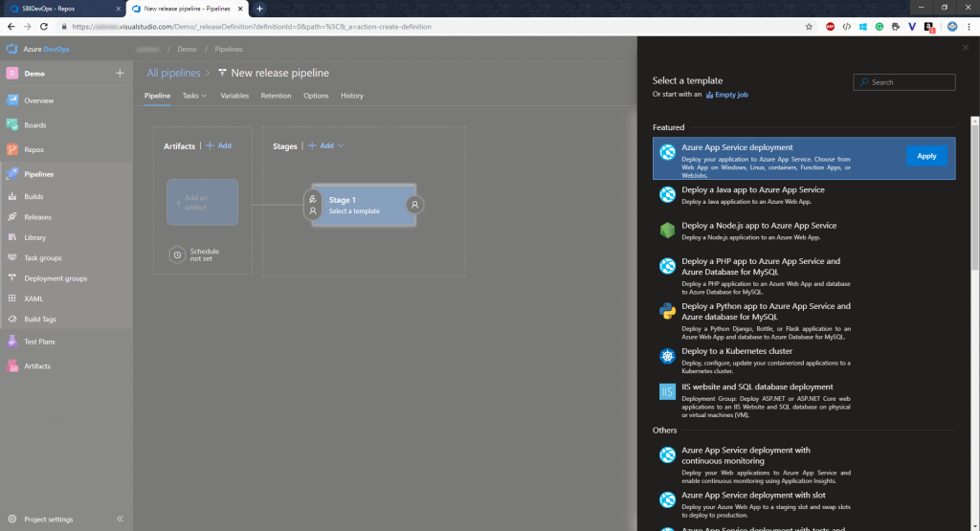This screenshot has width=980, height=531.
Task: Go back in the browser
Action: (11, 27)
